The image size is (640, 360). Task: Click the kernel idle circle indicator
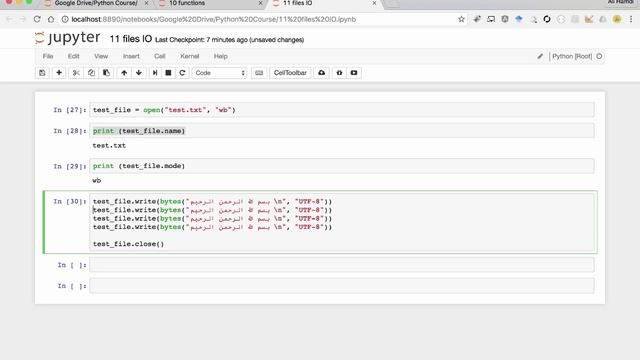click(599, 56)
